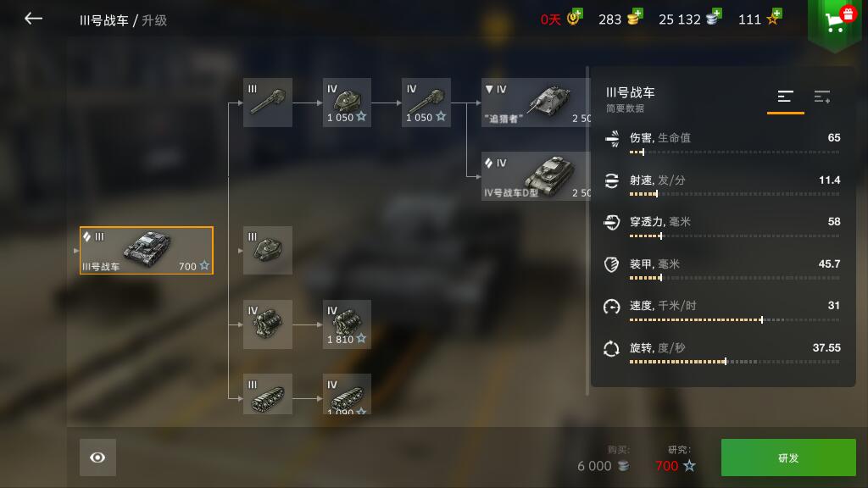The height and width of the screenshot is (488, 868).
Task: Select the tier IV gun costing 1 050
Action: [x=426, y=103]
